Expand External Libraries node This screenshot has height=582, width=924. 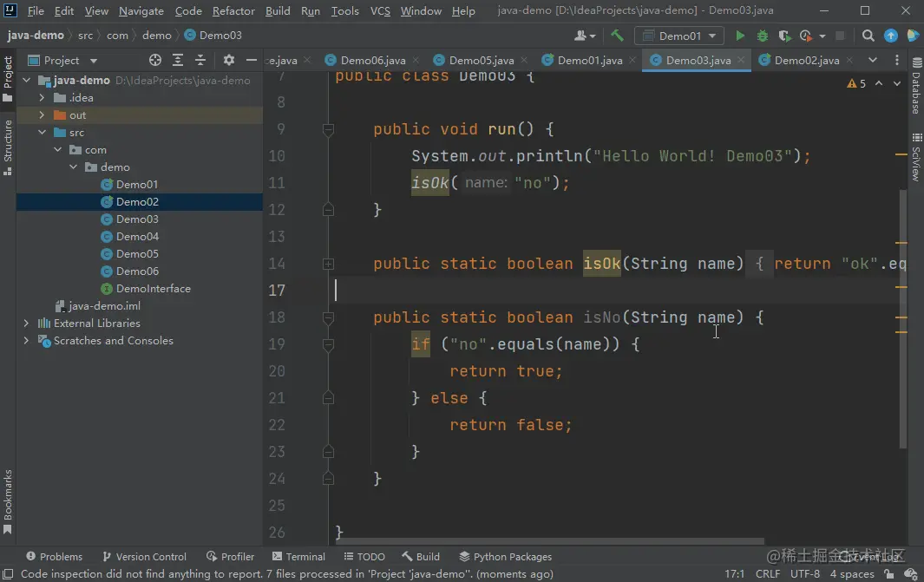click(x=26, y=323)
